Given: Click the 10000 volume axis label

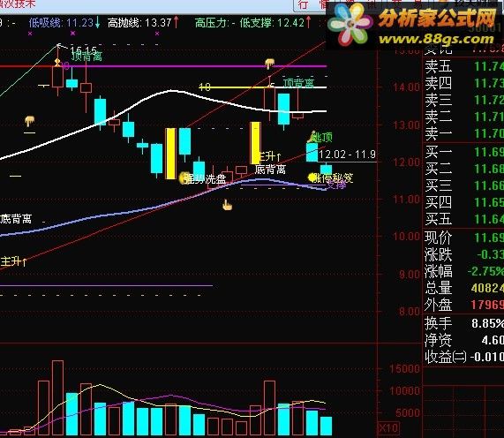Looking at the screenshot, I should coord(404,390).
